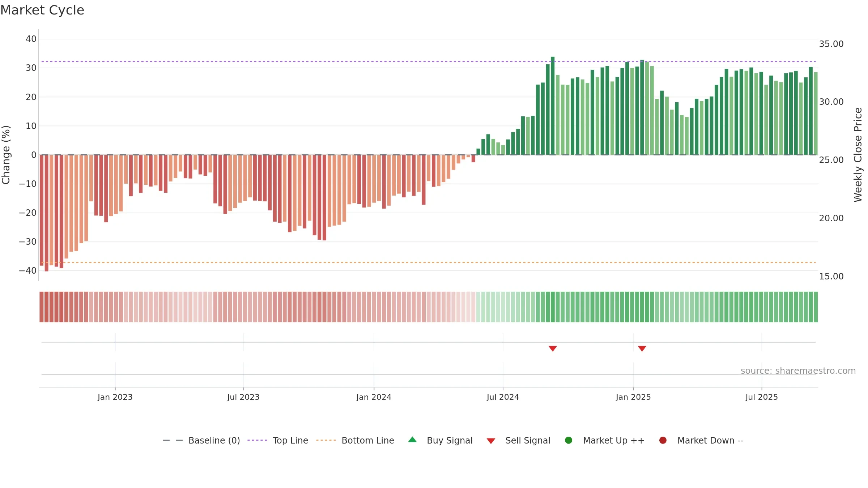Click the purple dotted Top Line legend swatch

pos(257,440)
